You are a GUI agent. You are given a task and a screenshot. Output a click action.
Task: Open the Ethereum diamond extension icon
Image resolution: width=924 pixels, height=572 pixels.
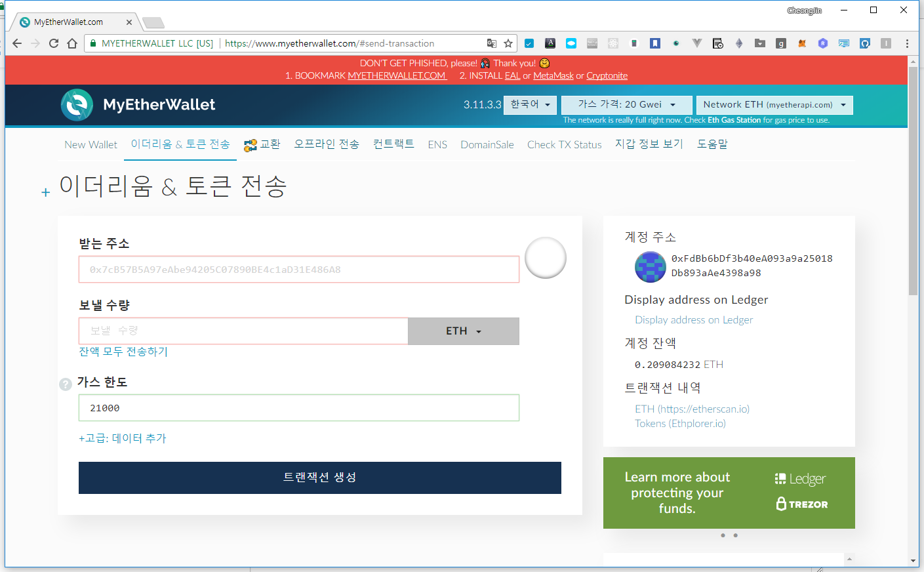(739, 43)
